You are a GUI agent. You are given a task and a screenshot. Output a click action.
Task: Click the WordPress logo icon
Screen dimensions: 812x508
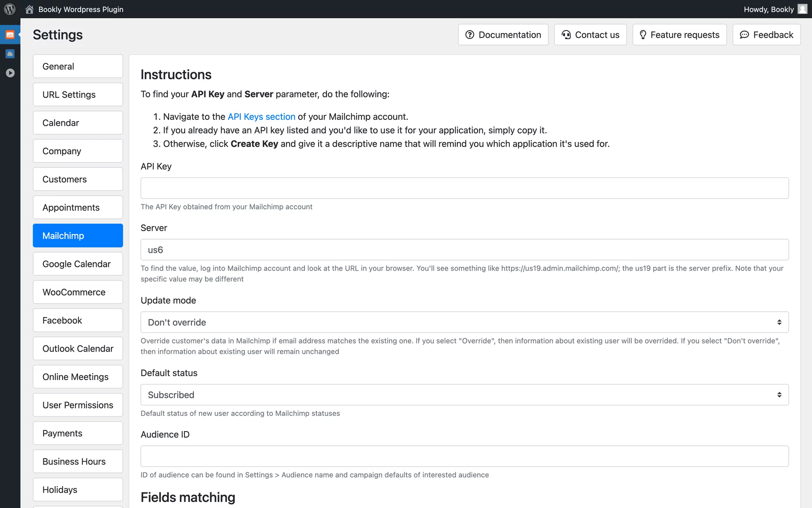coord(10,9)
